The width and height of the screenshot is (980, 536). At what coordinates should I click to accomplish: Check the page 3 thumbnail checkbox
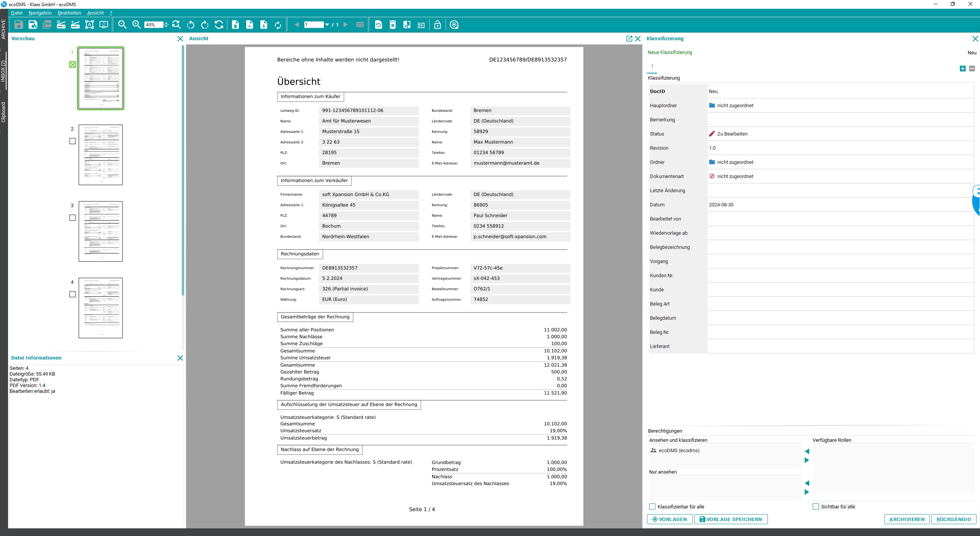pyautogui.click(x=72, y=218)
